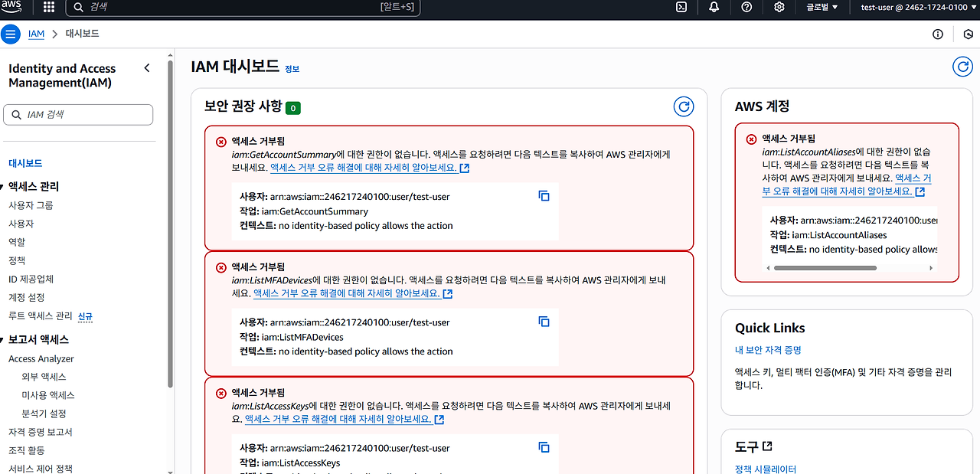The image size is (980, 474).
Task: Select the iam:ListAccountAliases action text
Action: click(839, 235)
